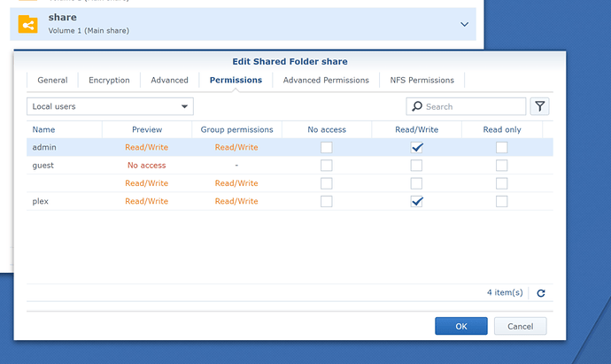This screenshot has width=611, height=364.
Task: Open the Advanced Permissions tab
Action: [x=326, y=81]
